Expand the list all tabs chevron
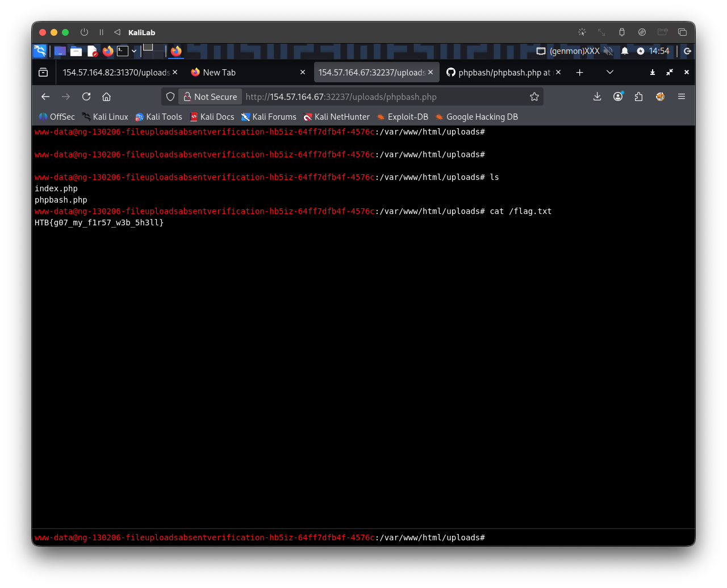The image size is (727, 588). click(610, 72)
